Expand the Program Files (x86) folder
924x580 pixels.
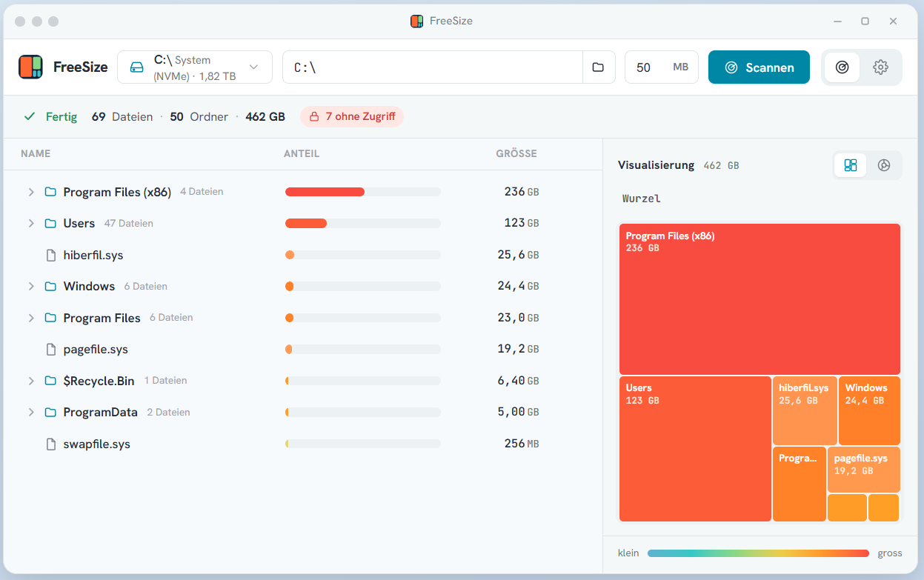point(31,192)
